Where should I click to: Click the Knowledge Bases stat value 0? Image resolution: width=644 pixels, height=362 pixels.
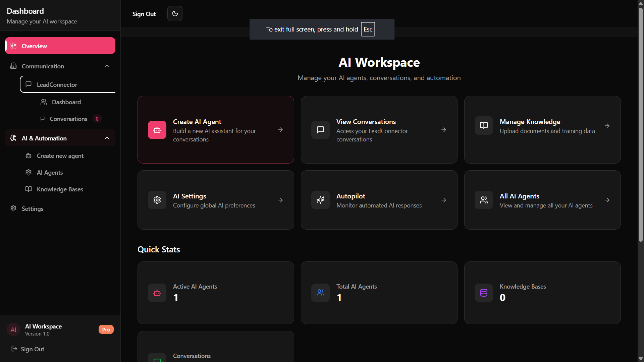click(x=502, y=298)
